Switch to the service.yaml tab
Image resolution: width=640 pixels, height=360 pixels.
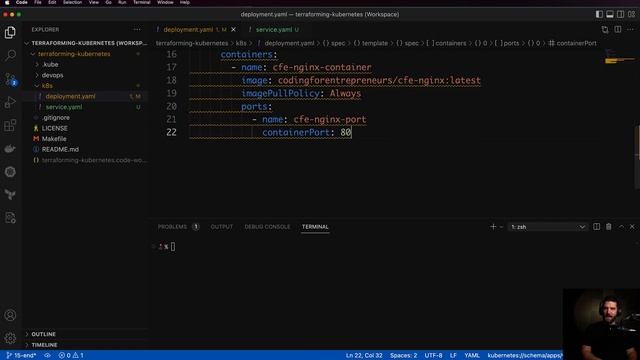(274, 29)
